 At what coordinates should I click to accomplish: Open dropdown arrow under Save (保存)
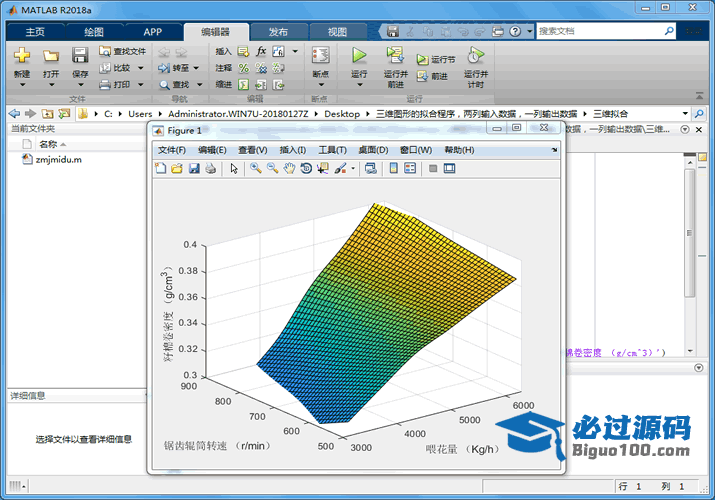tap(80, 85)
